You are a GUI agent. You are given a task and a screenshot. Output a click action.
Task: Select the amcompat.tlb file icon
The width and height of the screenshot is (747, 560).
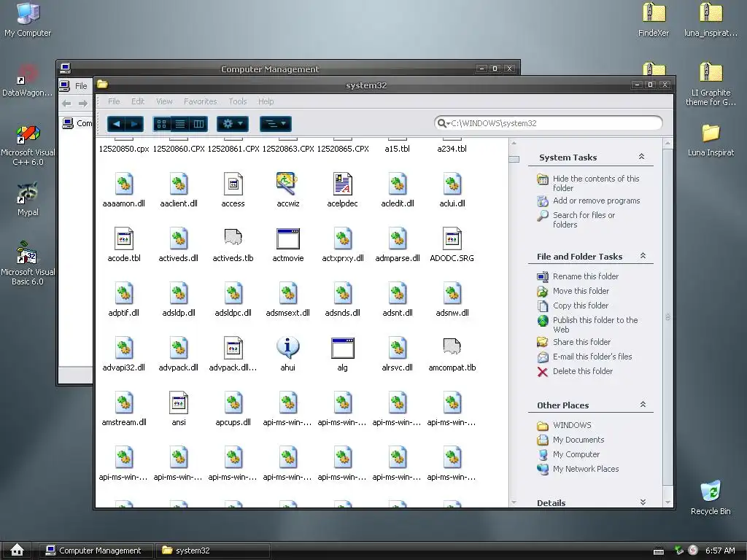click(x=452, y=346)
